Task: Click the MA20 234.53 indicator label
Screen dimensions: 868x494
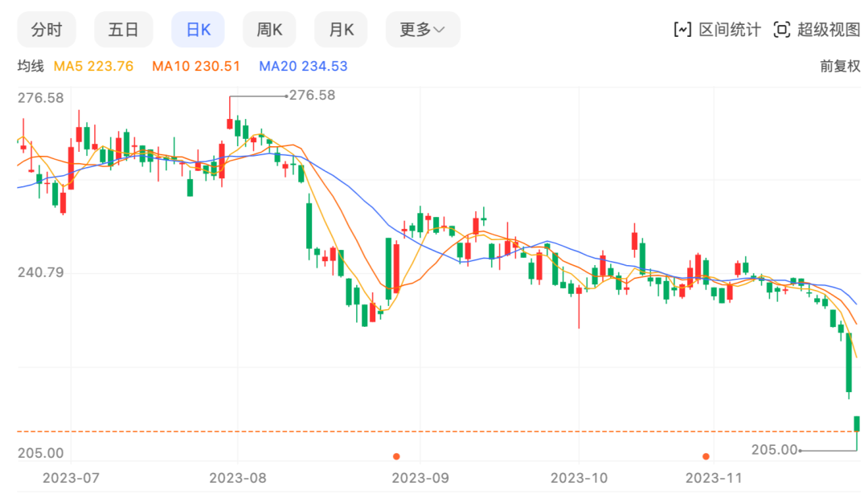Action: click(x=303, y=67)
